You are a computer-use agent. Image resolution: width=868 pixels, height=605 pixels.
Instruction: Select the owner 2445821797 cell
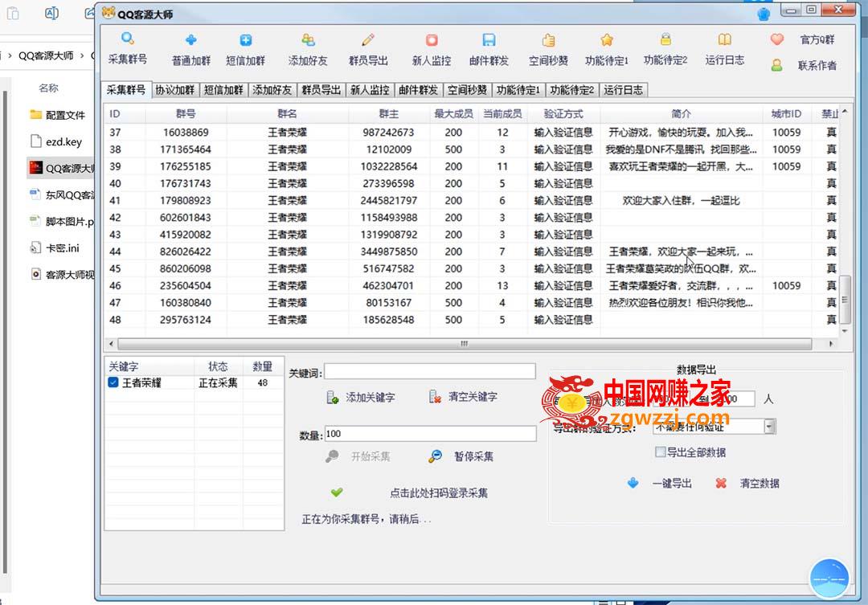[389, 200]
